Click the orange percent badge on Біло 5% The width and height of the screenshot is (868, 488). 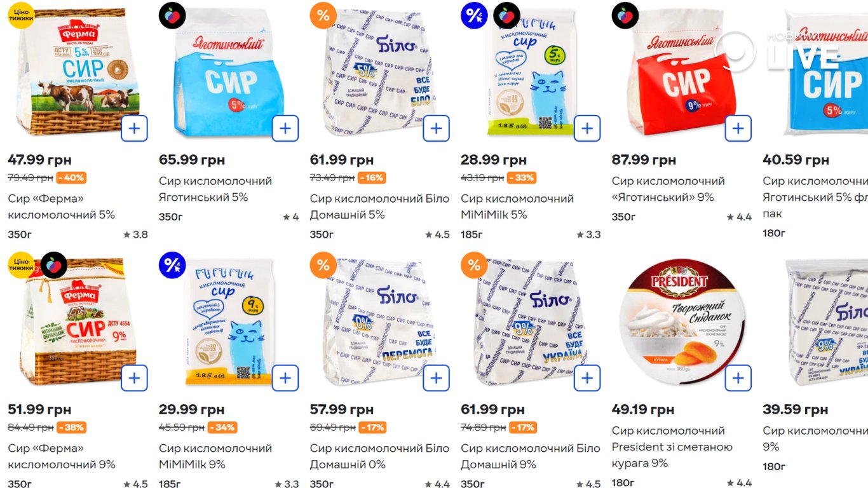tap(323, 15)
